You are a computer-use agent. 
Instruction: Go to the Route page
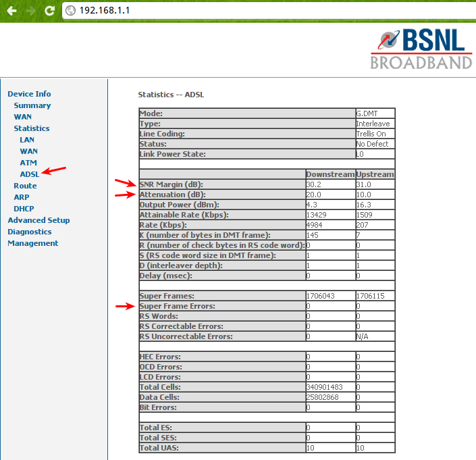(25, 186)
